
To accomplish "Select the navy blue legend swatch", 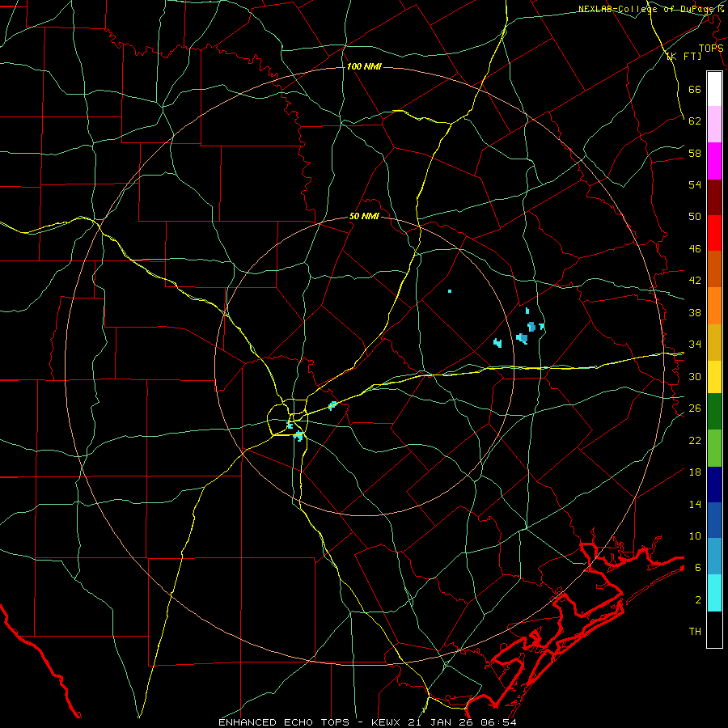I will 714,485.
